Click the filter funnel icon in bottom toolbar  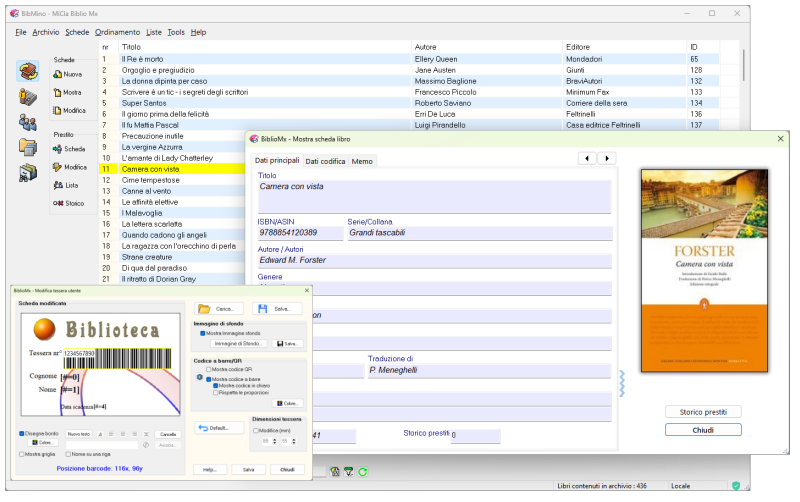click(348, 472)
